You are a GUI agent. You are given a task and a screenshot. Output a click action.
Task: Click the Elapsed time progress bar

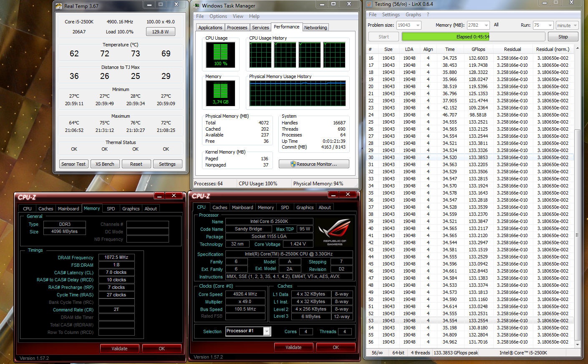pos(472,37)
